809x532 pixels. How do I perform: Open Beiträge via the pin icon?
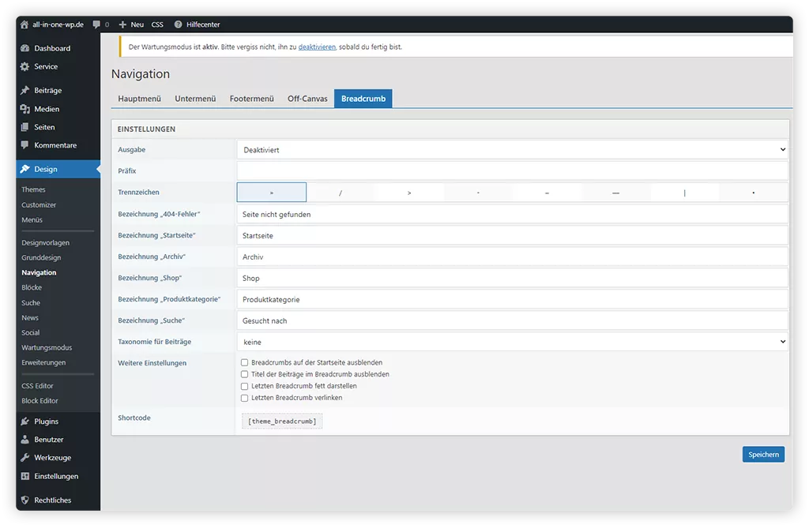(25, 91)
